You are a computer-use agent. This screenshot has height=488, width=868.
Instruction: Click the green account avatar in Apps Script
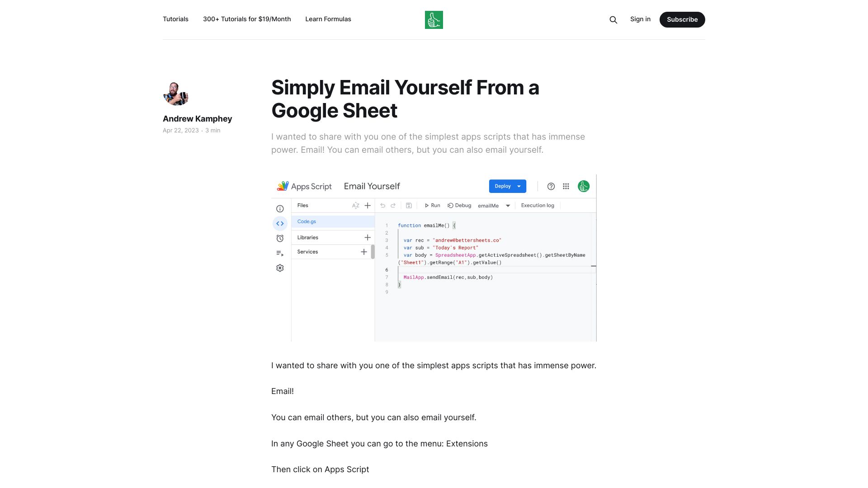pos(584,186)
